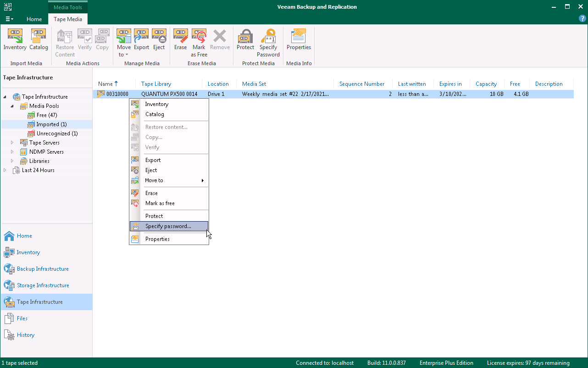Choose Properties from the context menu

[169, 239]
